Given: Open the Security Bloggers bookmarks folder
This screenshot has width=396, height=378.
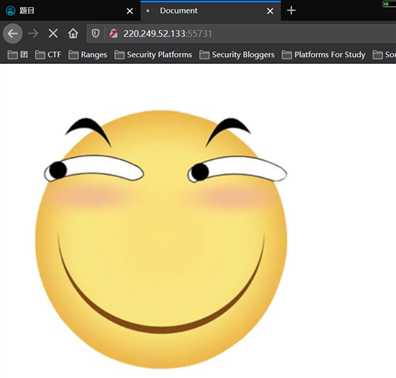Looking at the screenshot, I should (x=237, y=54).
